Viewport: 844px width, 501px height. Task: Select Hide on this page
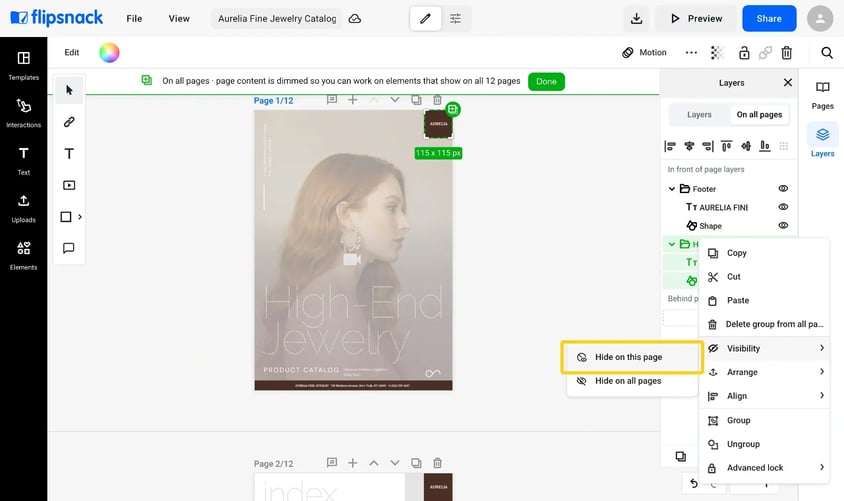click(632, 357)
